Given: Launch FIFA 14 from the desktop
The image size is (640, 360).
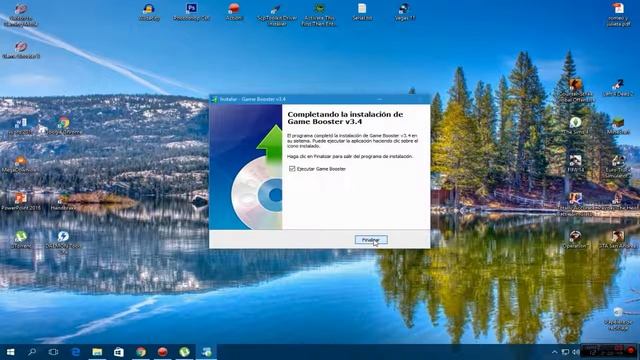Looking at the screenshot, I should click(x=576, y=164).
